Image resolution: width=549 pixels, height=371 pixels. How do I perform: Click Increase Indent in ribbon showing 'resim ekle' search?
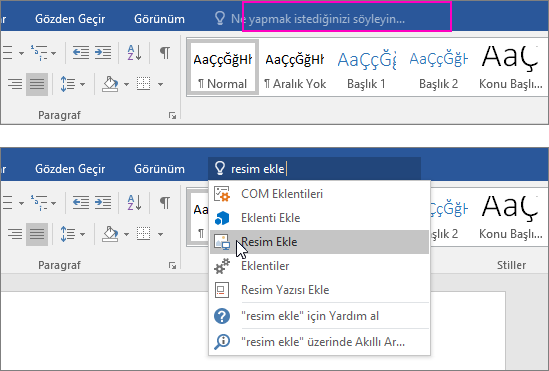103,202
